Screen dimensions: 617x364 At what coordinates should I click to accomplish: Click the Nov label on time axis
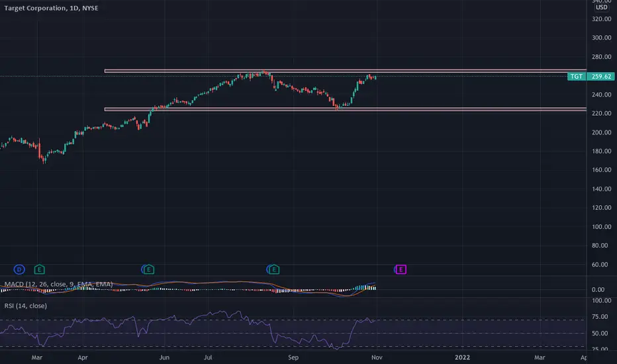click(377, 357)
